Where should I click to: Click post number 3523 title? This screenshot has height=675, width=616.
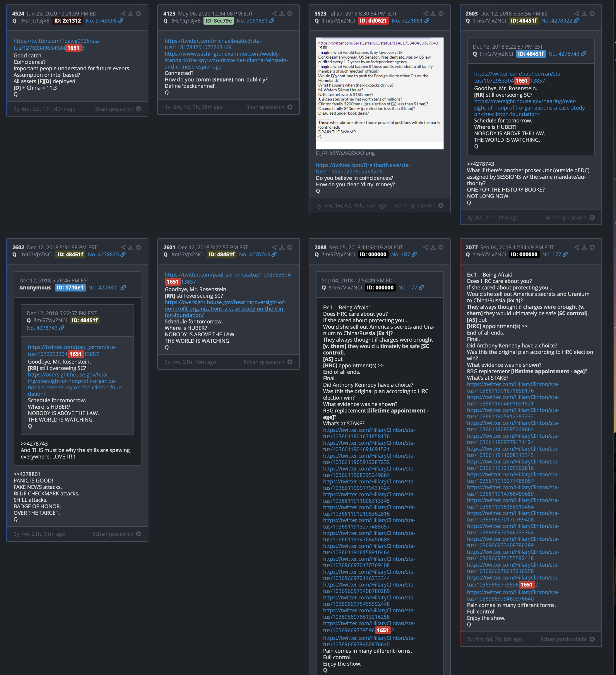coord(320,14)
